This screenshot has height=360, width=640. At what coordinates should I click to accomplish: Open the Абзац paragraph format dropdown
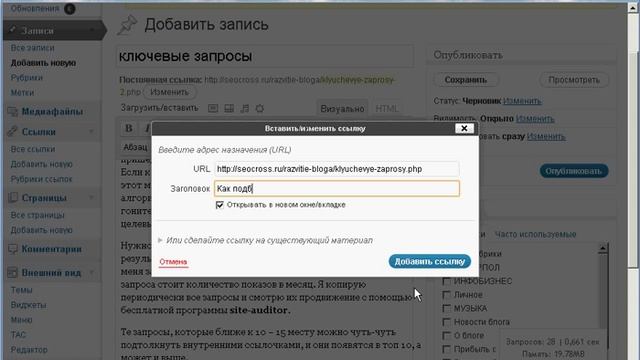(136, 147)
